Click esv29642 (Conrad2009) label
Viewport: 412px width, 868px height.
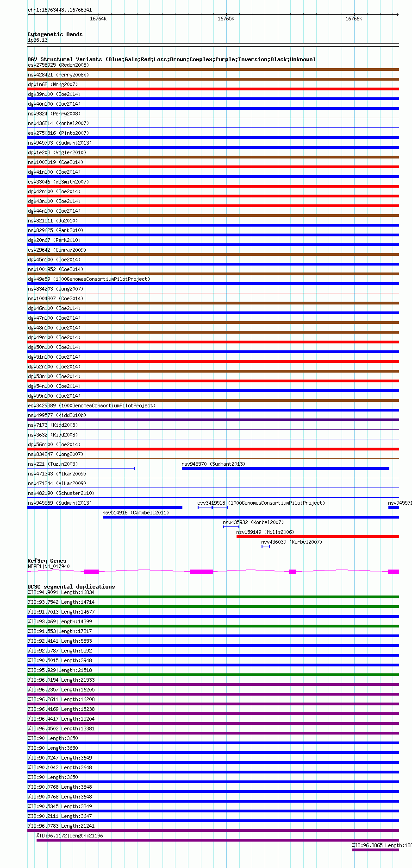click(57, 250)
